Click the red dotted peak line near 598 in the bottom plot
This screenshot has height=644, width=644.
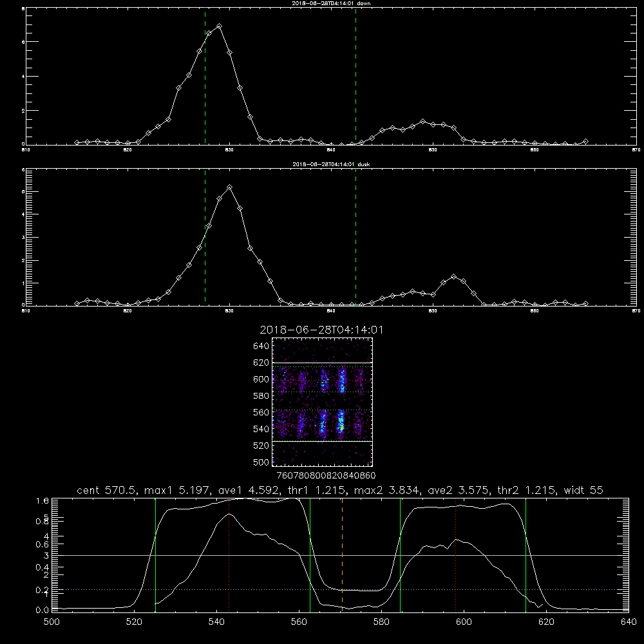455,554
